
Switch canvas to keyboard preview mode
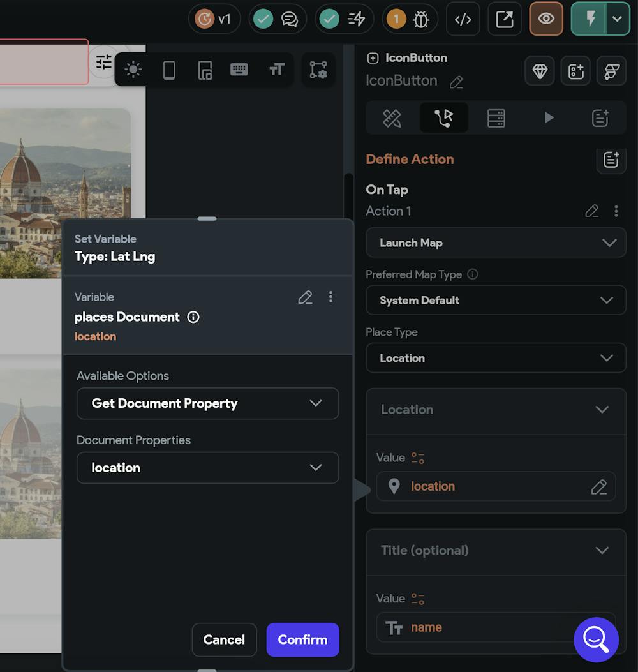point(239,69)
